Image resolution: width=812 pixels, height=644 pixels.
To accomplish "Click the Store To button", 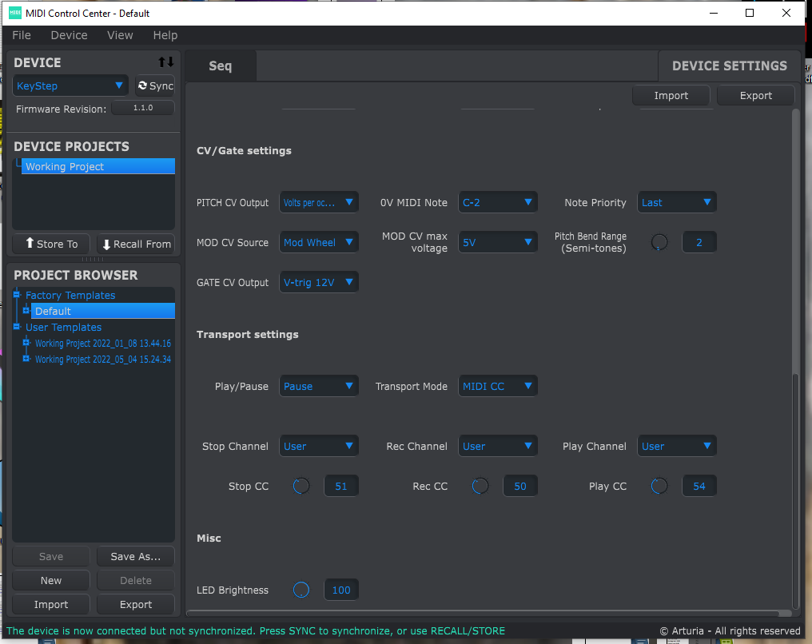I will coord(51,244).
